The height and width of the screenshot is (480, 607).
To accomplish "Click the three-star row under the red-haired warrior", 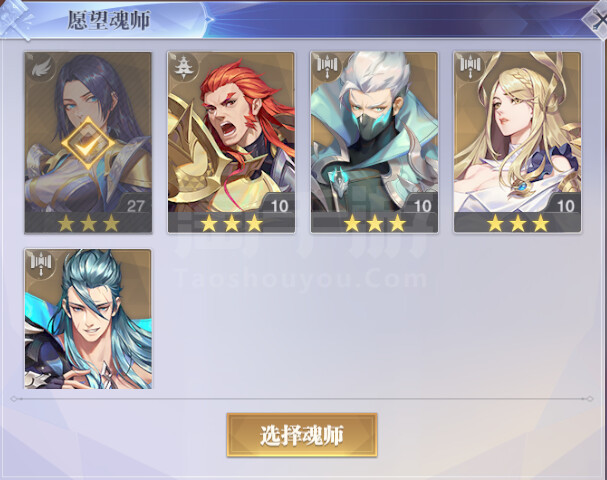I will 231,223.
